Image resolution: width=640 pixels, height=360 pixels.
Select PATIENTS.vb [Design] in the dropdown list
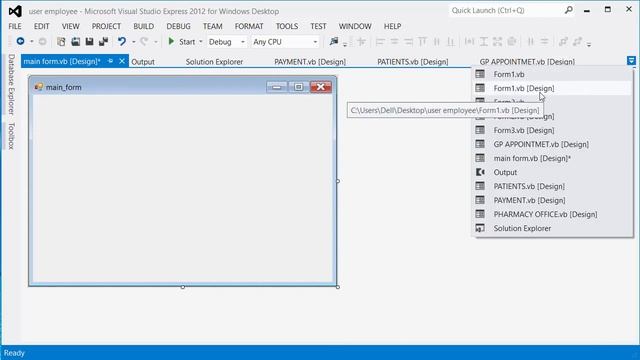[x=552, y=186]
